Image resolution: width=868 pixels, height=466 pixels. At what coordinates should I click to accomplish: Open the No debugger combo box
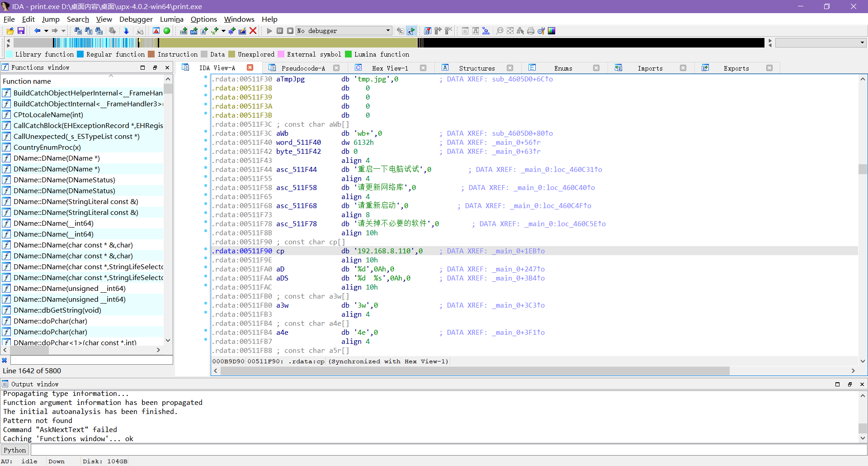click(344, 31)
